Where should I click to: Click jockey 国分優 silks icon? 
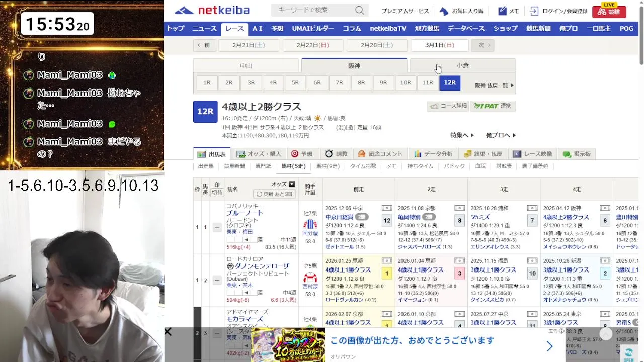pos(310,224)
